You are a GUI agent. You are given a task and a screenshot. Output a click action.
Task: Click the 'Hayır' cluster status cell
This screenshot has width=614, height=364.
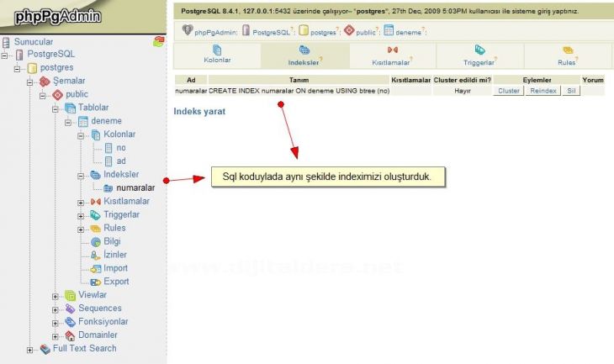[463, 91]
